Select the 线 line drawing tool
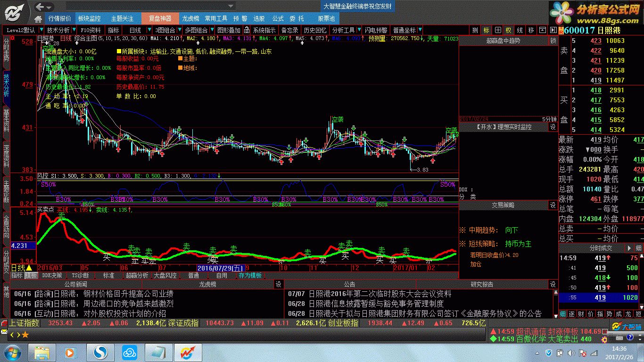This screenshot has width=644, height=362. tap(520, 30)
